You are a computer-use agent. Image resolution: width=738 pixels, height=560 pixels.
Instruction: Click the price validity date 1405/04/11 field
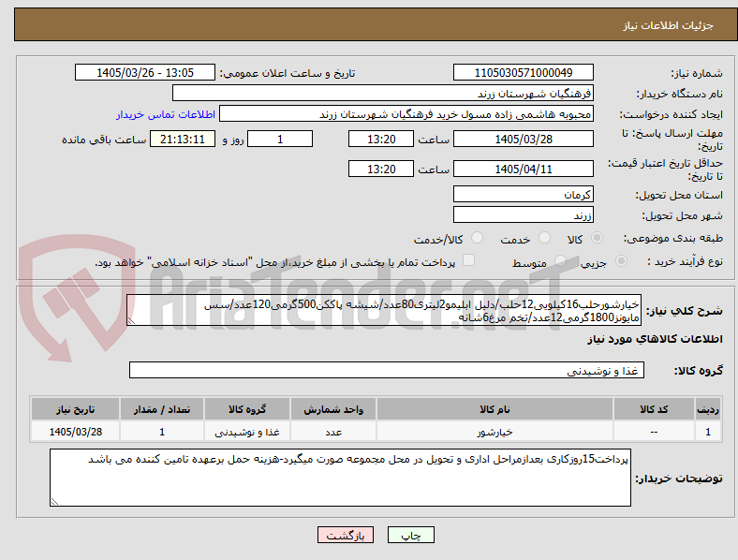coord(524,169)
